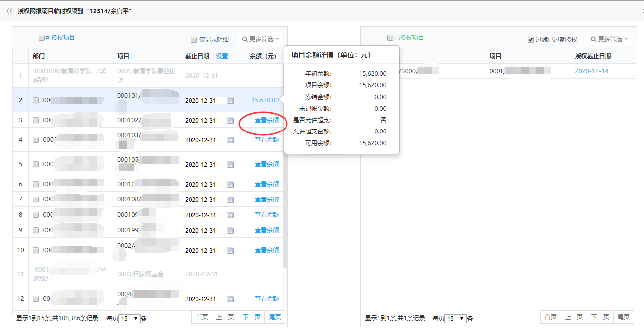Click the 2020-12-14 authorization date
The width and height of the screenshot is (644, 328).
591,71
